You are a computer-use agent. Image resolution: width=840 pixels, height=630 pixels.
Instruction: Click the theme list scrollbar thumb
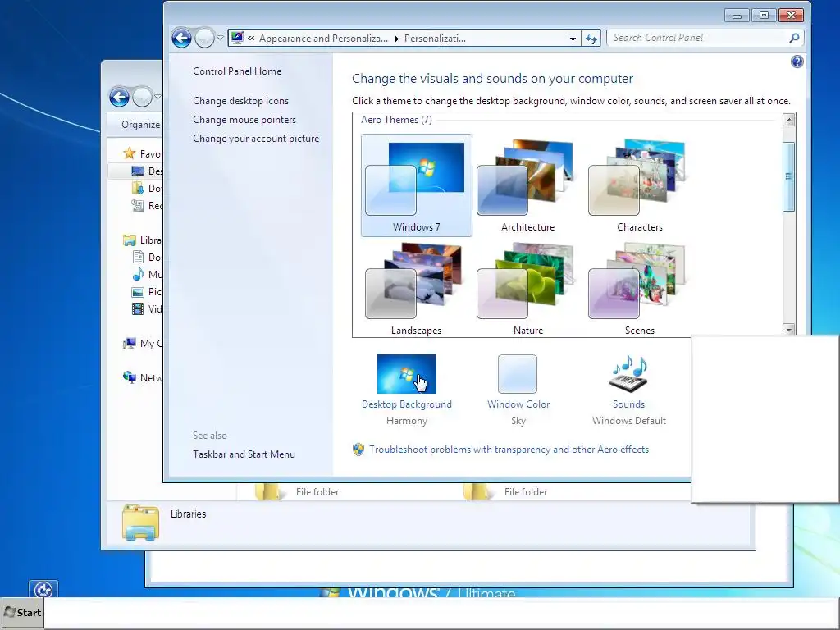(x=788, y=177)
